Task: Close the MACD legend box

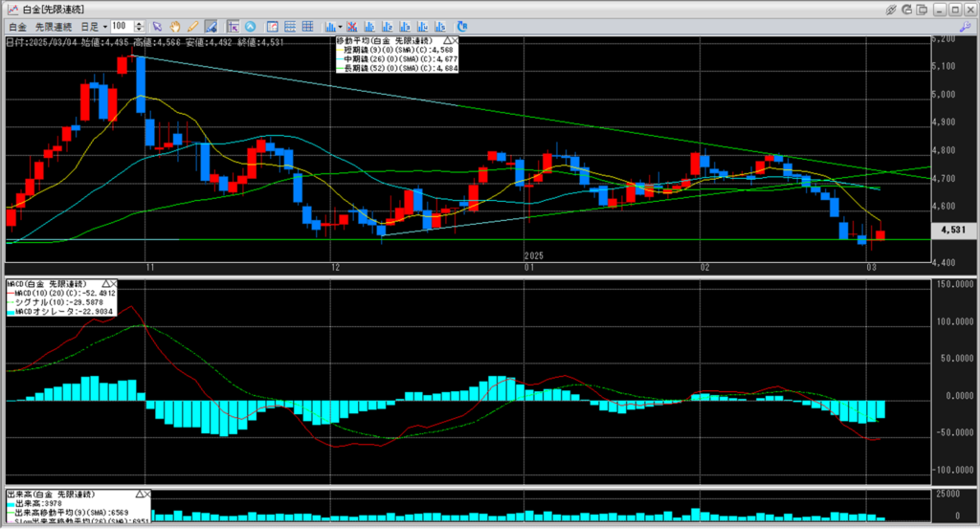Action: pos(114,284)
